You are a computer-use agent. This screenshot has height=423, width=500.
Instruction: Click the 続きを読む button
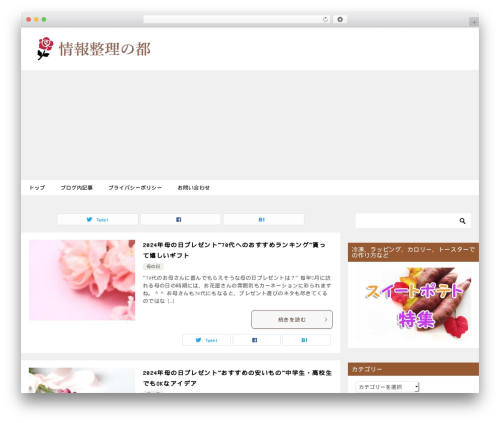pos(292,319)
